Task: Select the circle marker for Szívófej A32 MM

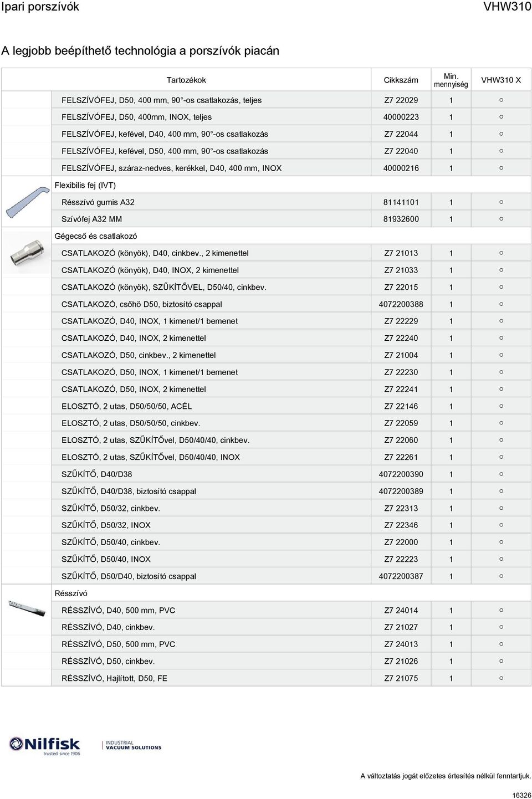Action: coord(501,219)
